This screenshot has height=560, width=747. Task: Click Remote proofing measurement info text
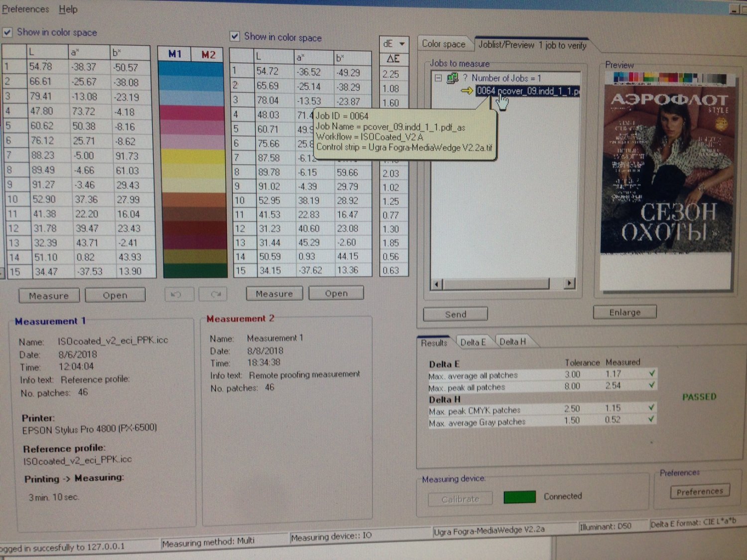(304, 374)
